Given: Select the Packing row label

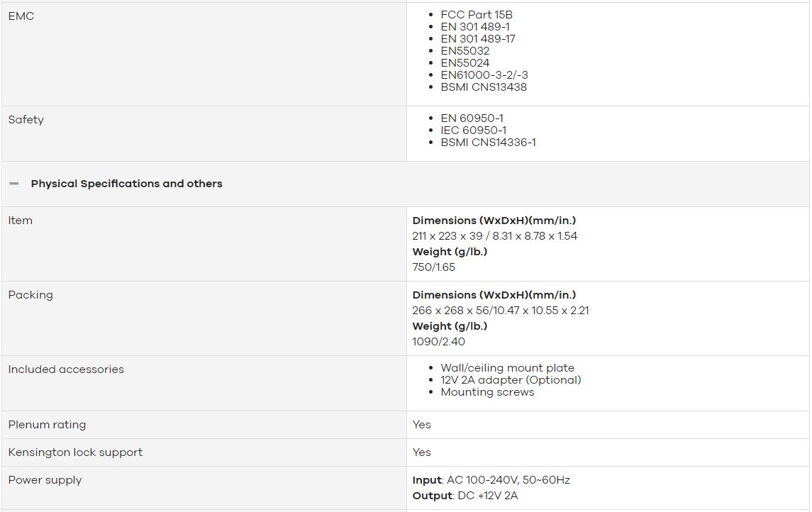Looking at the screenshot, I should [x=30, y=295].
